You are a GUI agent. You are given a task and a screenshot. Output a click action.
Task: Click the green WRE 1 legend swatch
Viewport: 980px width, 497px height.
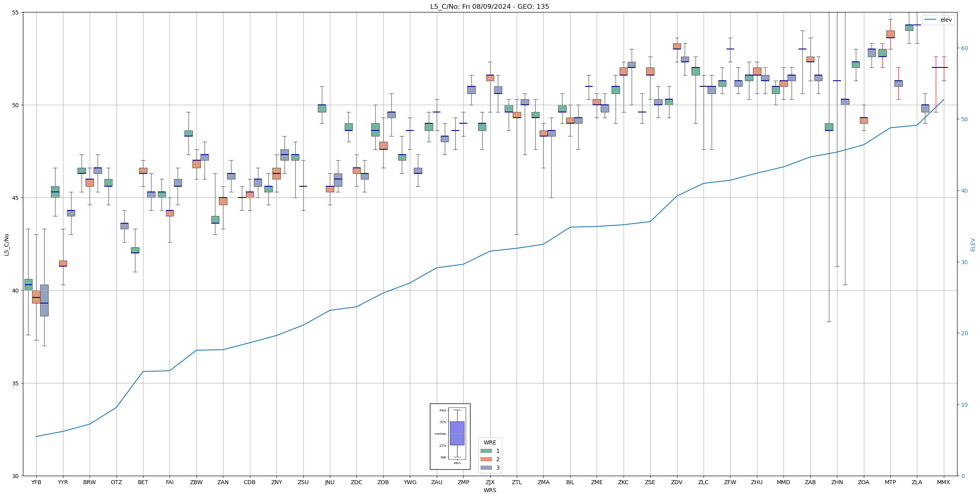486,451
